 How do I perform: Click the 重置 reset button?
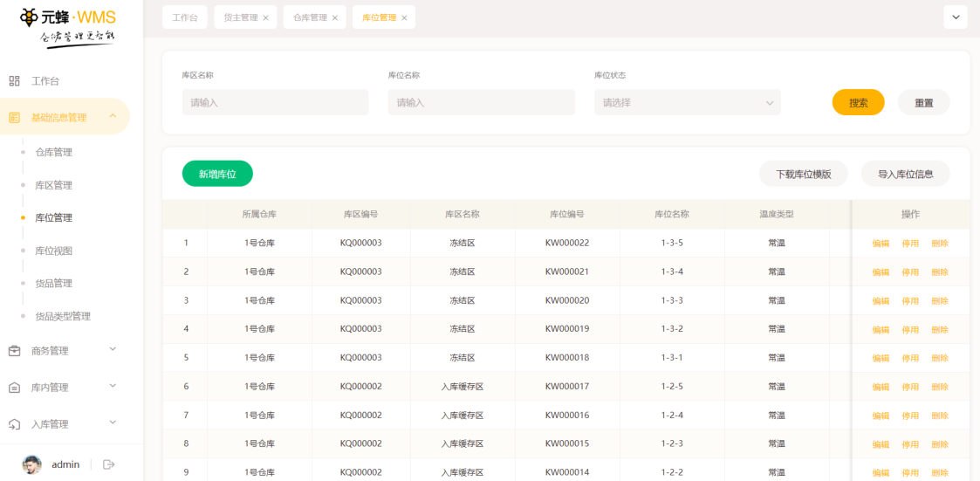click(x=924, y=103)
